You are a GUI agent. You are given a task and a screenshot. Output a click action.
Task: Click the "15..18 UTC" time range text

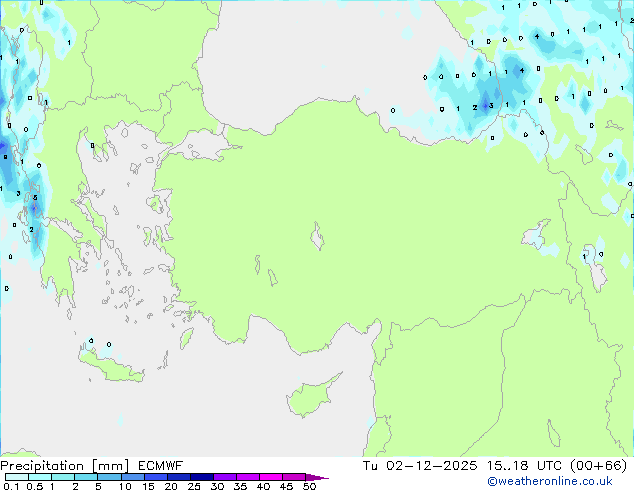tap(524, 465)
